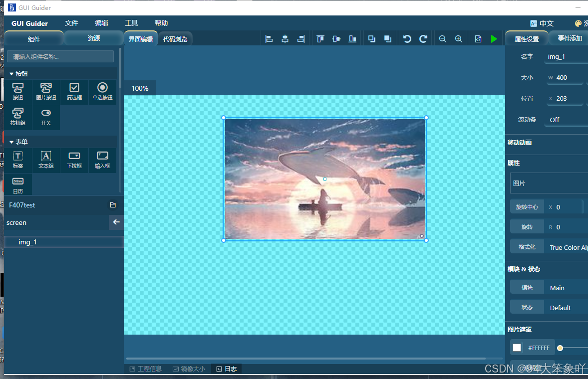Image resolution: width=588 pixels, height=379 pixels.
Task: Click the 旋转中心 X value field
Action: (x=564, y=207)
